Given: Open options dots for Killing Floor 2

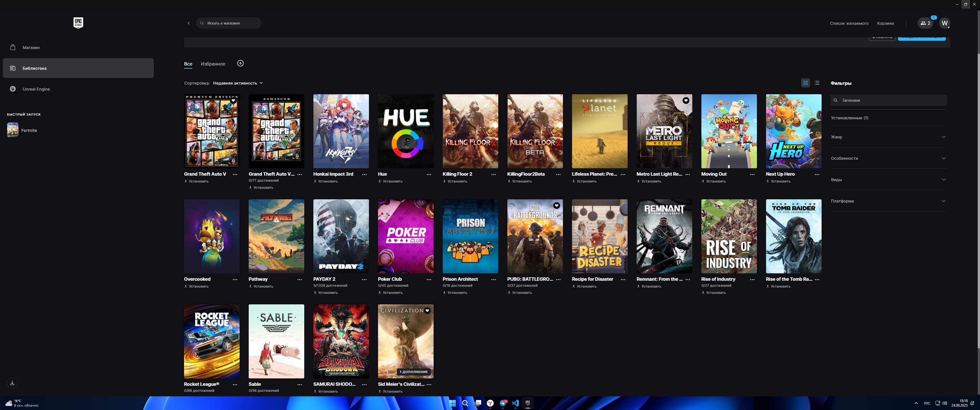Looking at the screenshot, I should 494,175.
